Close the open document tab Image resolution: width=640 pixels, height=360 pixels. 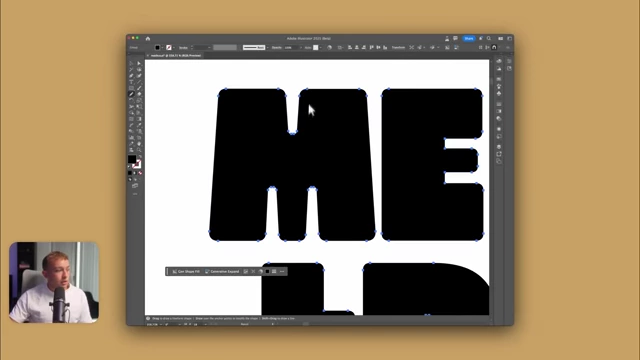point(148,55)
